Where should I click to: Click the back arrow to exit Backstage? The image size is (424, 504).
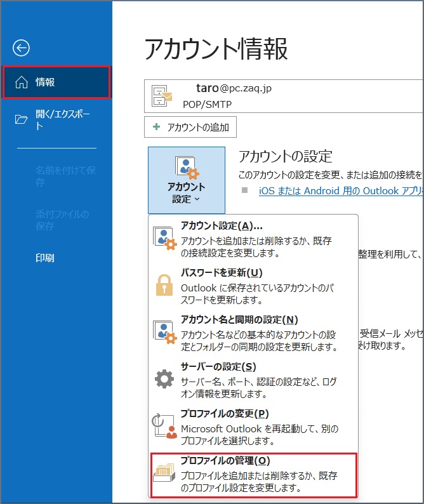tap(22, 48)
